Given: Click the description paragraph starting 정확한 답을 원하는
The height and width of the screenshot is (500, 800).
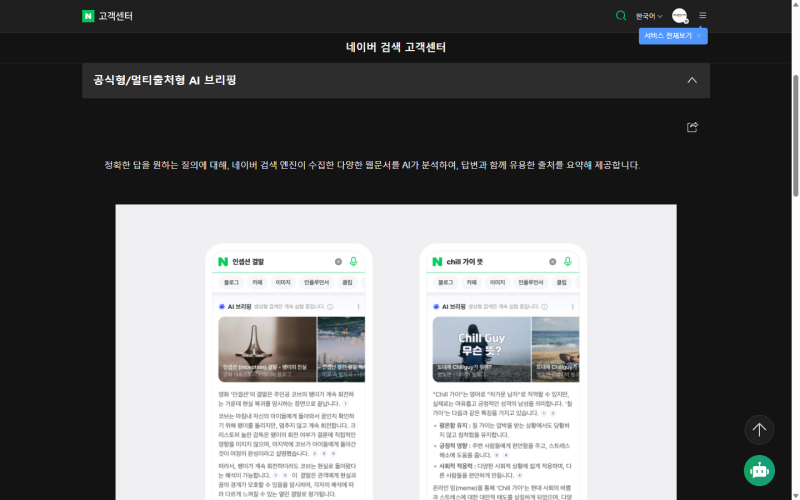Looking at the screenshot, I should click(372, 165).
